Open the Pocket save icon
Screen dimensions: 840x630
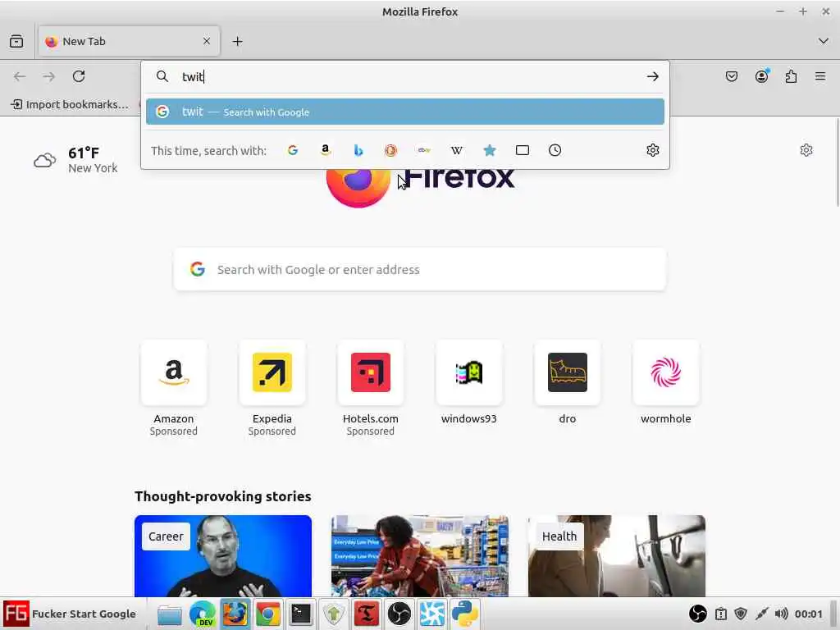pos(731,76)
